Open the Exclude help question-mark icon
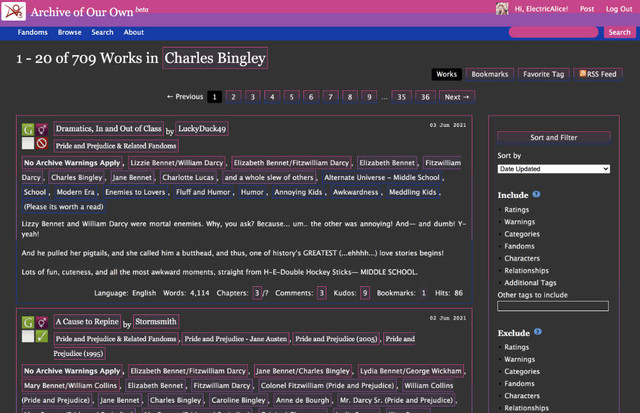 pos(538,332)
